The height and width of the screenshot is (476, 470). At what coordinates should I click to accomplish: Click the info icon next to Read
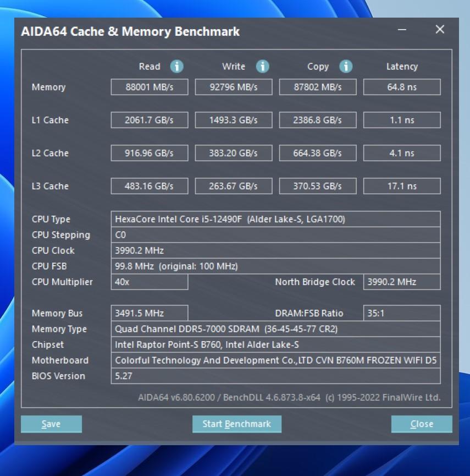(x=176, y=66)
